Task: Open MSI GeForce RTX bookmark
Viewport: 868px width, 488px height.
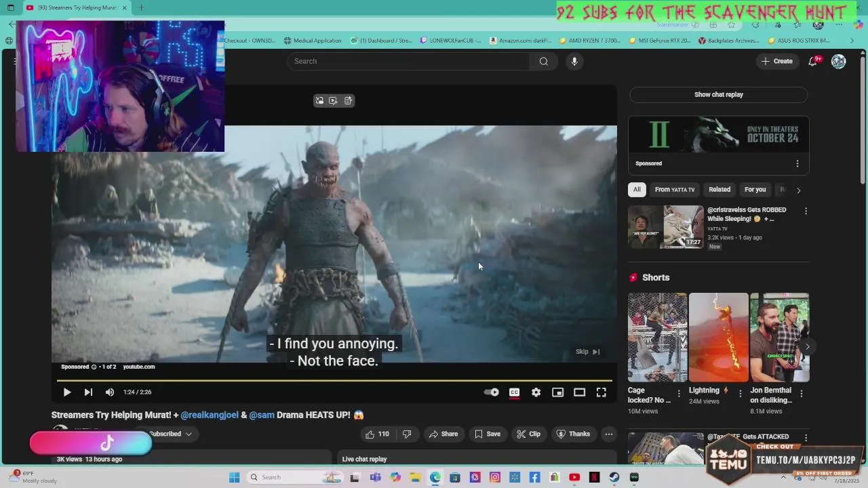Action: 660,41
